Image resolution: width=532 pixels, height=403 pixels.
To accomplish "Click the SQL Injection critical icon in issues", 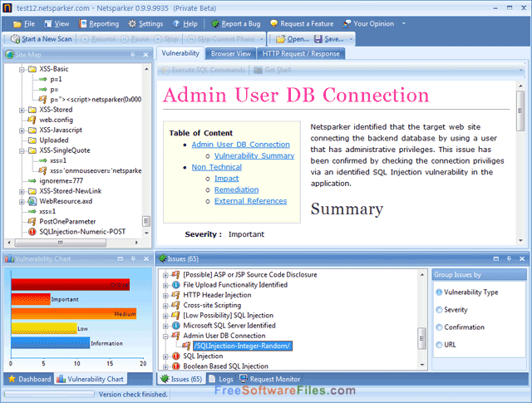I will 175,356.
